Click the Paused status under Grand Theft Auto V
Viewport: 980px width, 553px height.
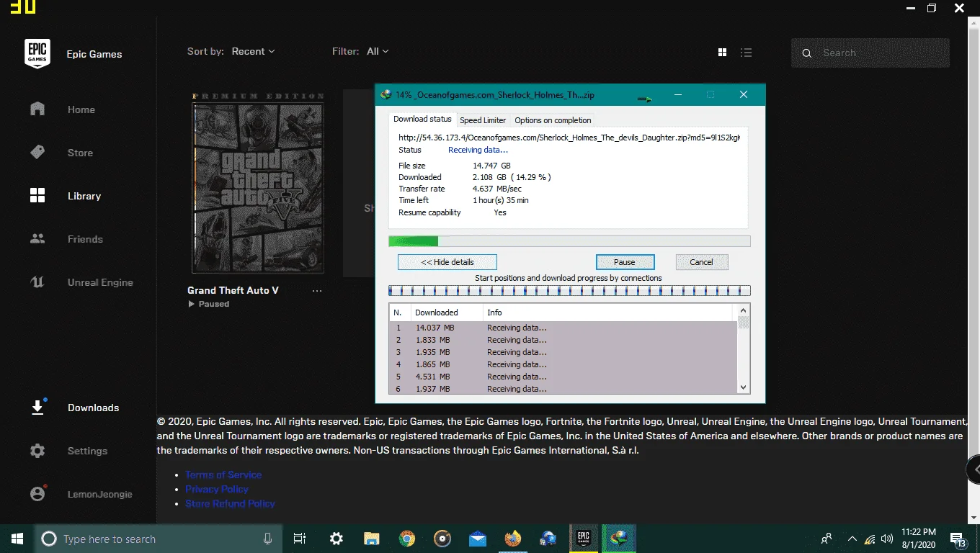pos(209,304)
